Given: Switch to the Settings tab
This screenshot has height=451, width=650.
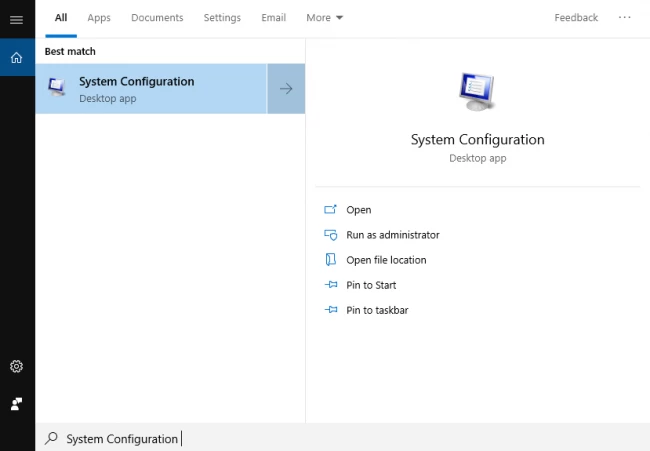Looking at the screenshot, I should [222, 18].
